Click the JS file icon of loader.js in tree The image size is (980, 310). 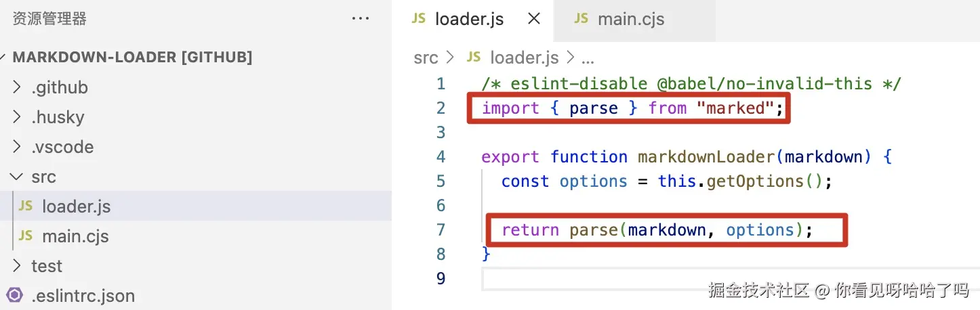(x=25, y=206)
